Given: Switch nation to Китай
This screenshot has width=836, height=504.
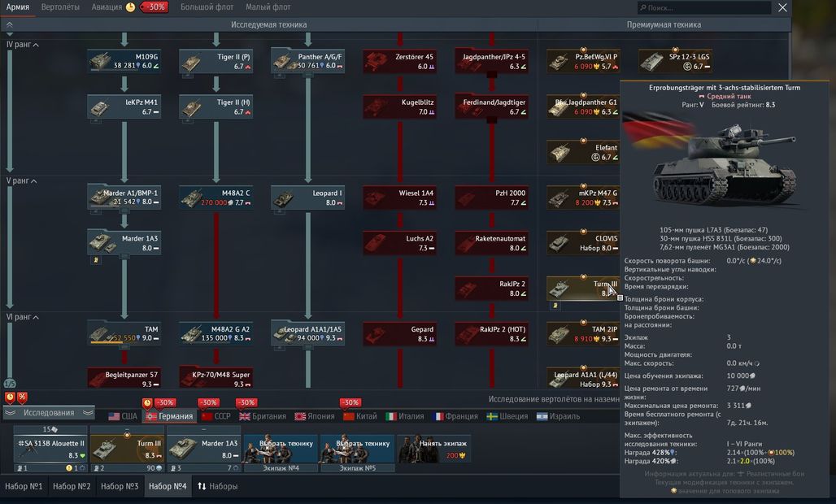Looking at the screenshot, I should [360, 417].
